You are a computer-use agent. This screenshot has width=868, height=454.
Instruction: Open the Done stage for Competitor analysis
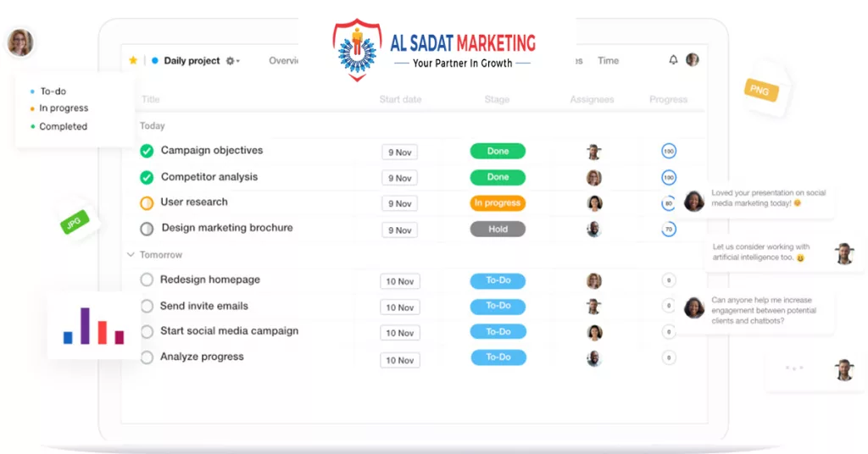(x=498, y=177)
